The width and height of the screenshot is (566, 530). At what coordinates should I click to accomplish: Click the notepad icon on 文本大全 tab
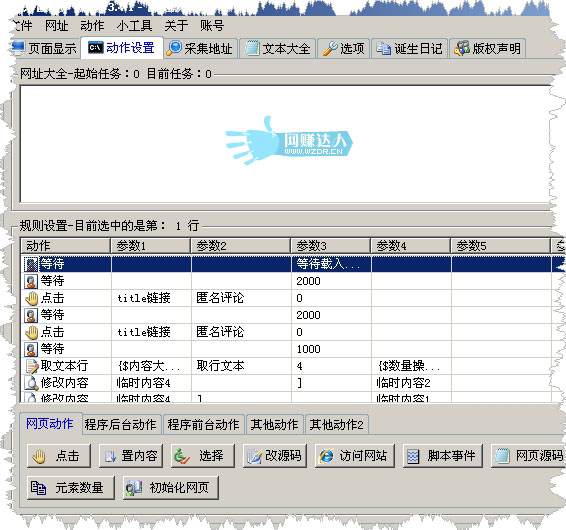(x=252, y=48)
